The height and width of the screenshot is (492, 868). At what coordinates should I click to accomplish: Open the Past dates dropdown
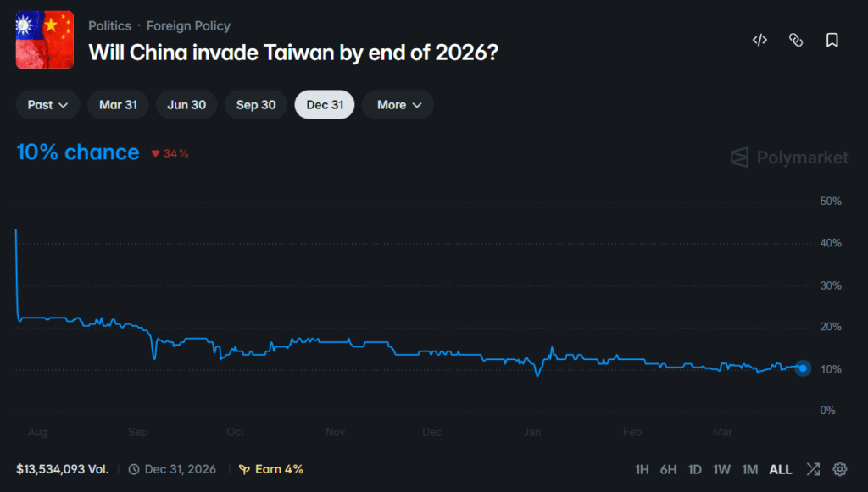tap(47, 105)
